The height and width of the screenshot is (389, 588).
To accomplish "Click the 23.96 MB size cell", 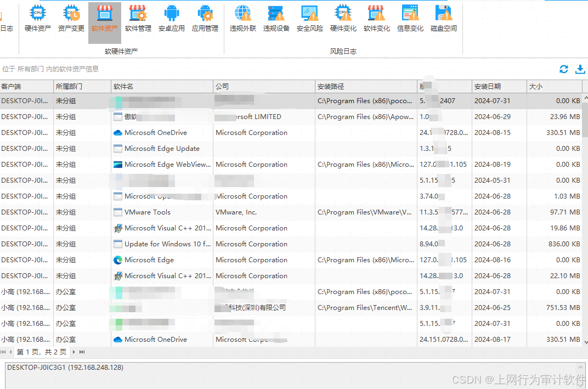I will click(565, 117).
